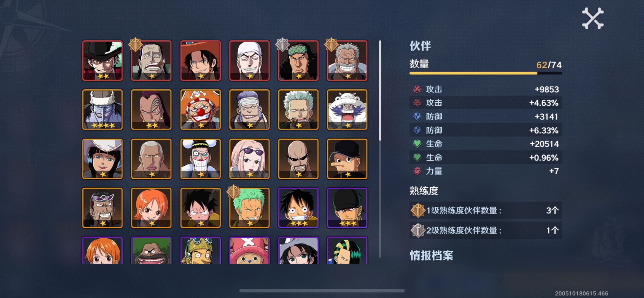Viewport: 644px width, 298px height.
Task: Click the silver sword badge on the Aokiji portrait
Action: tap(282, 44)
